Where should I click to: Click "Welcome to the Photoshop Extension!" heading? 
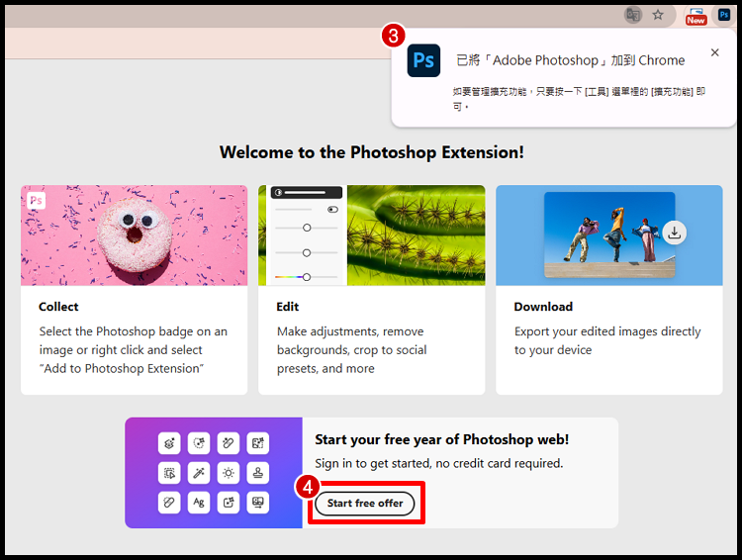point(371,152)
